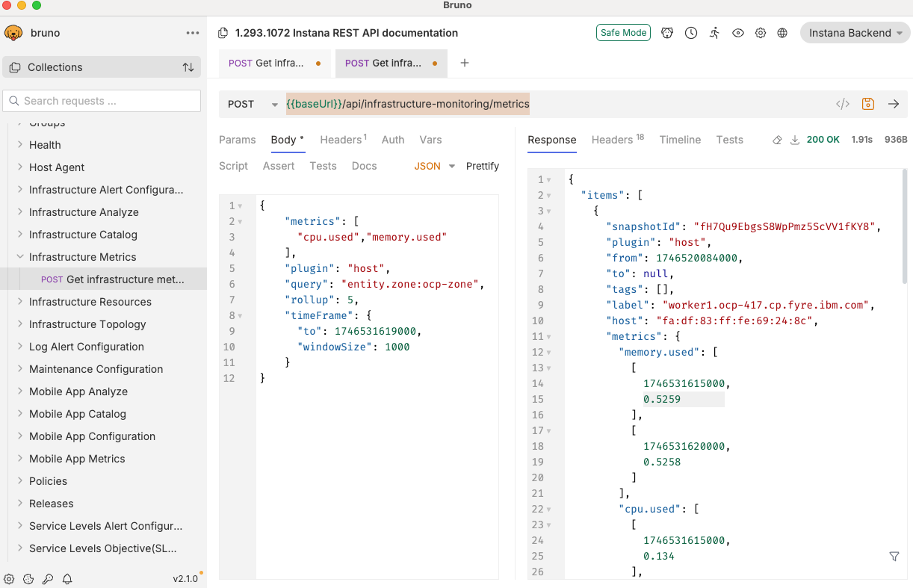
Task: Open the response Timeline tab
Action: [680, 140]
